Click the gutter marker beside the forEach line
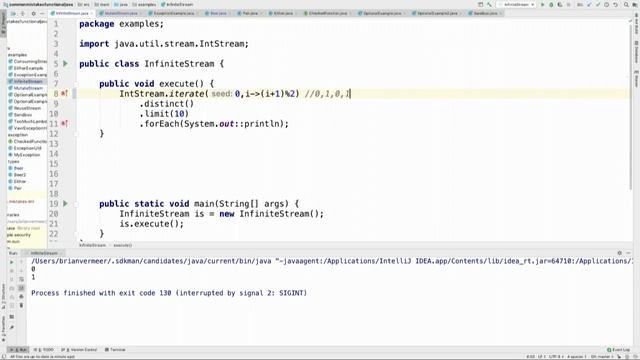This screenshot has height=360, width=640. coord(64,123)
